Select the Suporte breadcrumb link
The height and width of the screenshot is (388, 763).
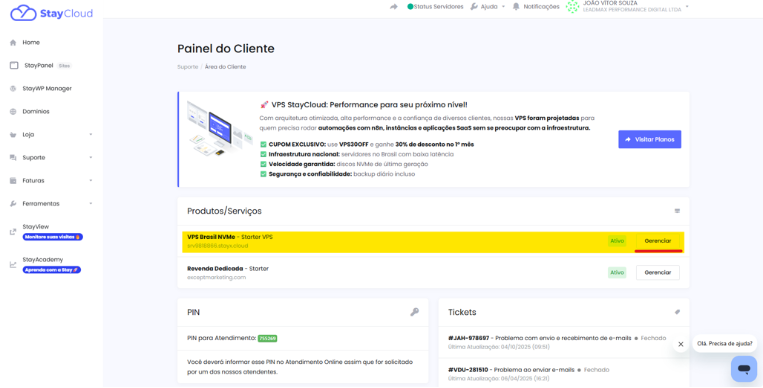pos(187,67)
